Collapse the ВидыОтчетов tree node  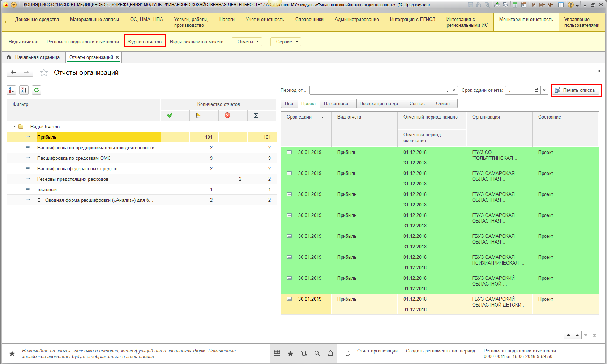[x=15, y=127]
